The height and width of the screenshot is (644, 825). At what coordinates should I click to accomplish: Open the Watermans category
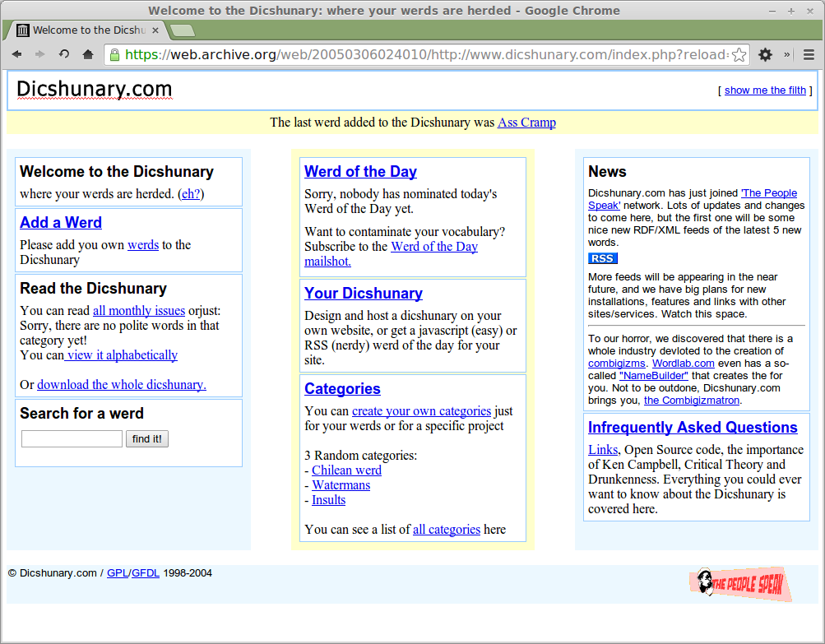point(341,485)
